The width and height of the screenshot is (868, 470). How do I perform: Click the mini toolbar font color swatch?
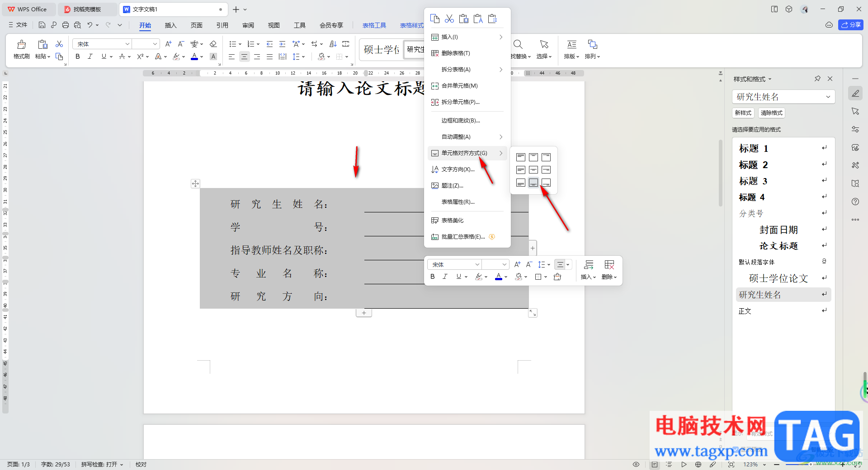click(499, 277)
